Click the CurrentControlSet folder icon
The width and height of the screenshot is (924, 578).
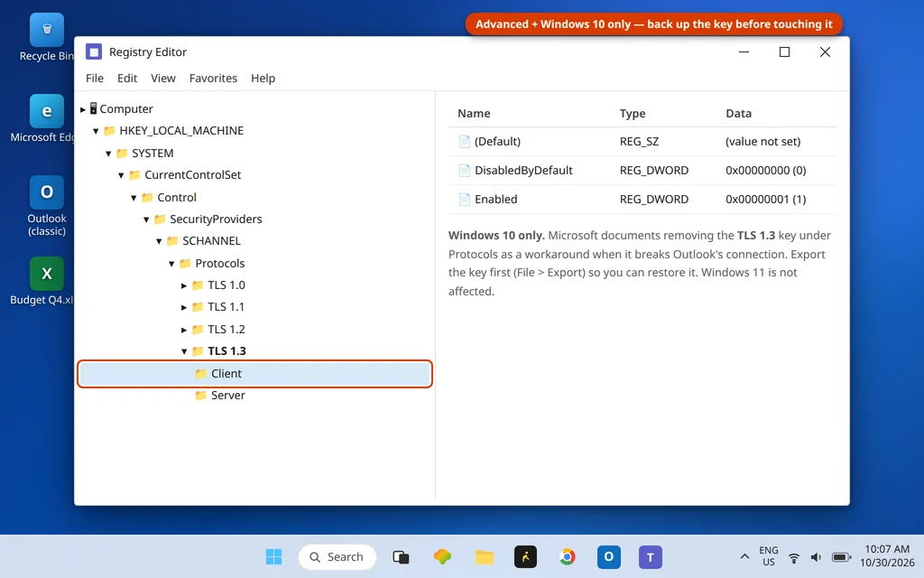[134, 175]
